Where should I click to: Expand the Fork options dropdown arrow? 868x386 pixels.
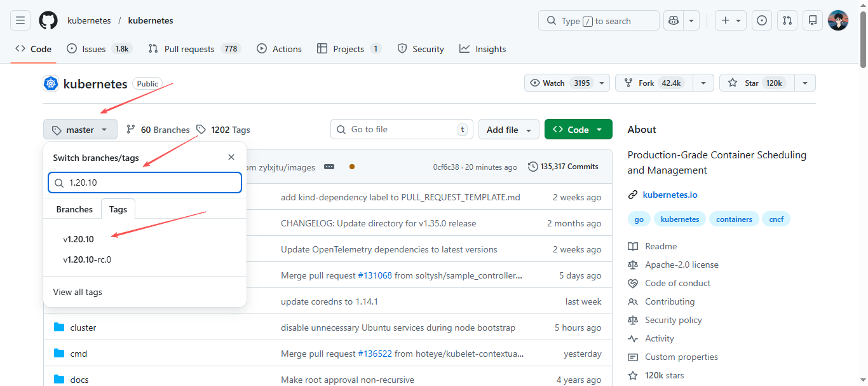click(703, 83)
